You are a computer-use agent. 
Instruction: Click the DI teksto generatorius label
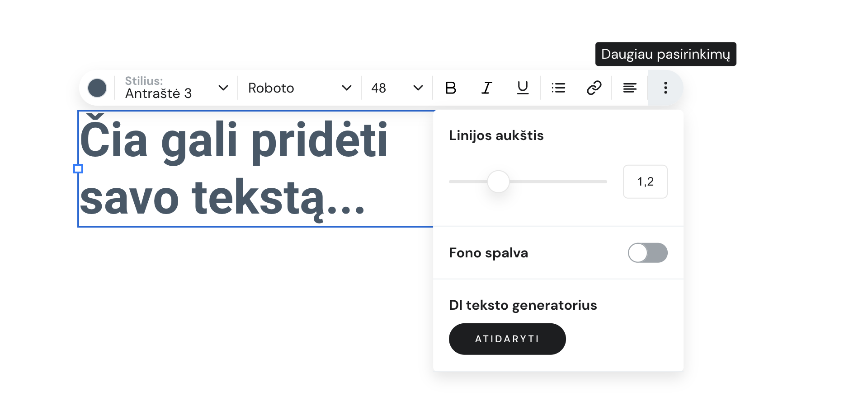pos(523,305)
